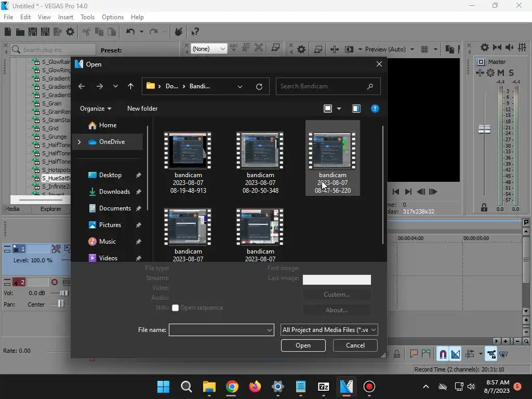Toggle automatic crossfades icon on timeline toolbar
Screen dimensions: 532x399
pos(456,354)
